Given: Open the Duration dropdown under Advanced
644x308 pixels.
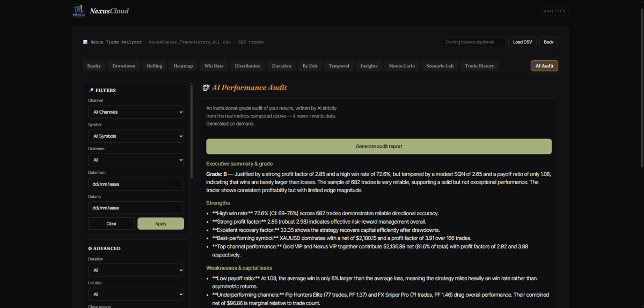Looking at the screenshot, I should (136, 270).
